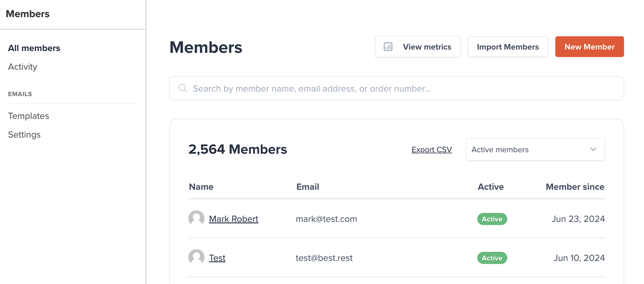Viewport: 644px width, 284px height.
Task: Open All members in sidebar
Action: 34,48
